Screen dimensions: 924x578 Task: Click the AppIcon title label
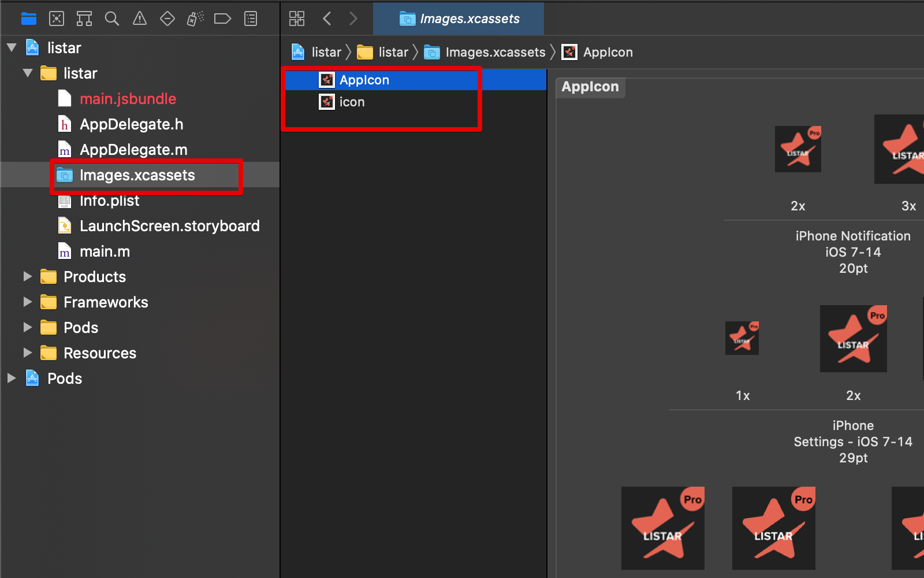click(590, 87)
